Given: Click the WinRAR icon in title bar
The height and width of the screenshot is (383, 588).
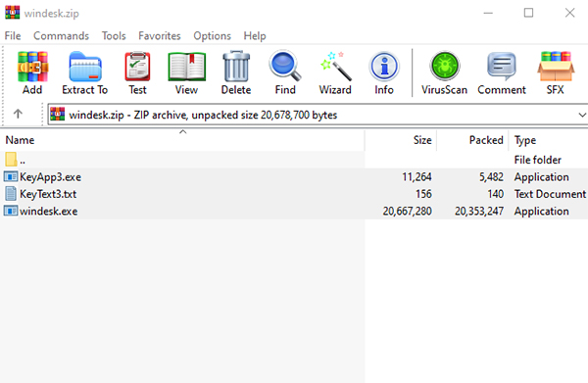Looking at the screenshot, I should coord(12,13).
